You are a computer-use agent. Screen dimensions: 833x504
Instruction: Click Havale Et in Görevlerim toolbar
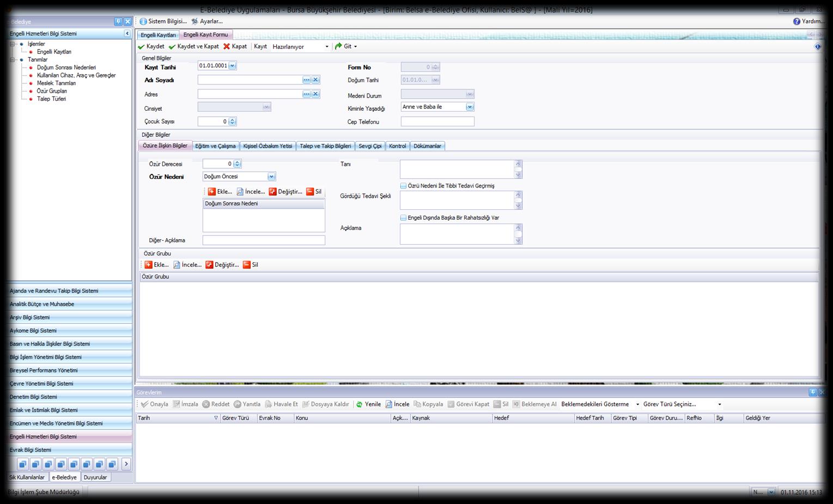point(281,404)
